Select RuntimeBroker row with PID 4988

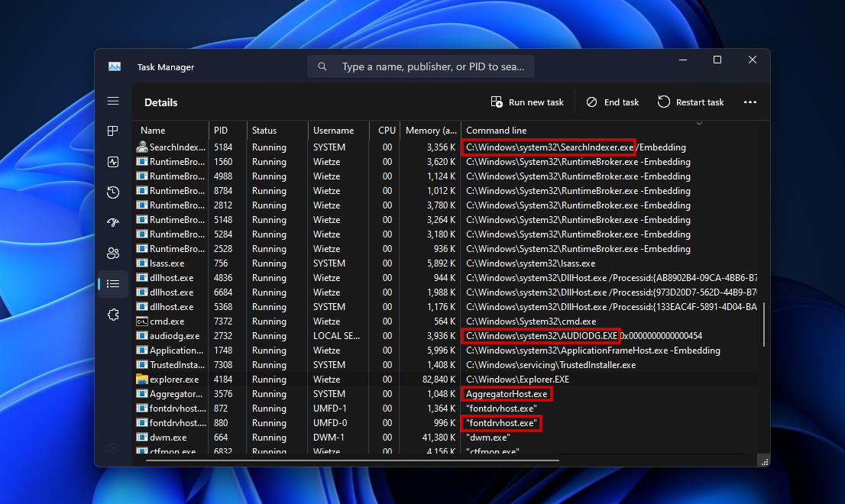point(446,176)
